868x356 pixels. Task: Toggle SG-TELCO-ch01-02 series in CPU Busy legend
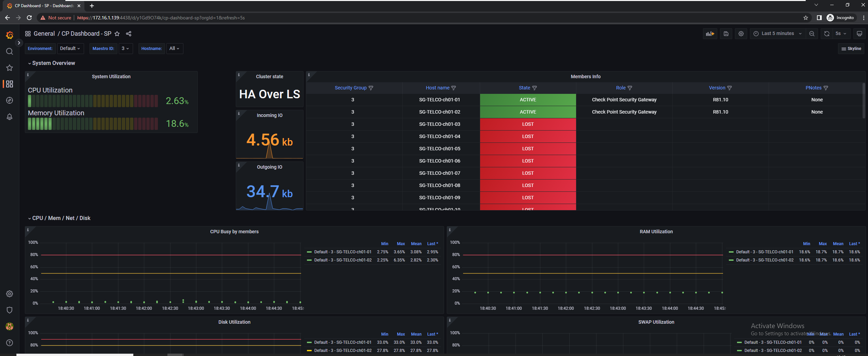click(343, 260)
